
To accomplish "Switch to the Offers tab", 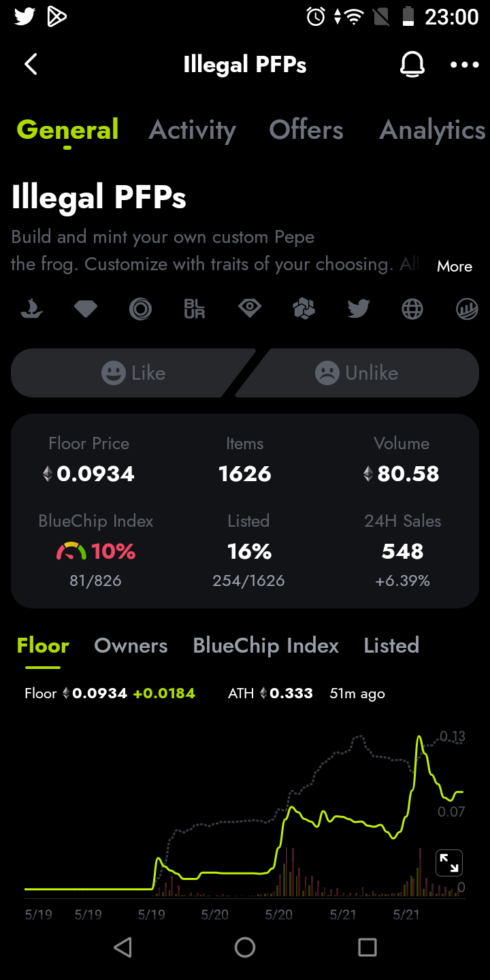I will click(x=306, y=130).
